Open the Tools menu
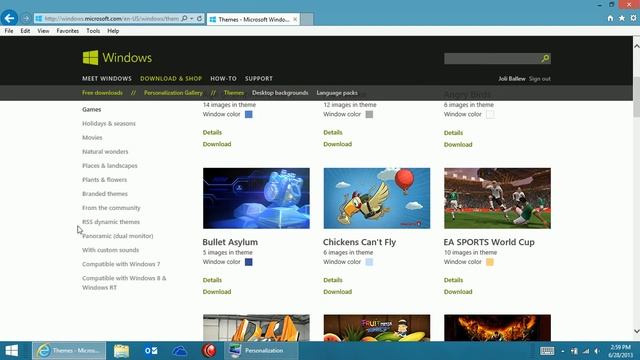Image resolution: width=640 pixels, height=360 pixels. [x=93, y=31]
